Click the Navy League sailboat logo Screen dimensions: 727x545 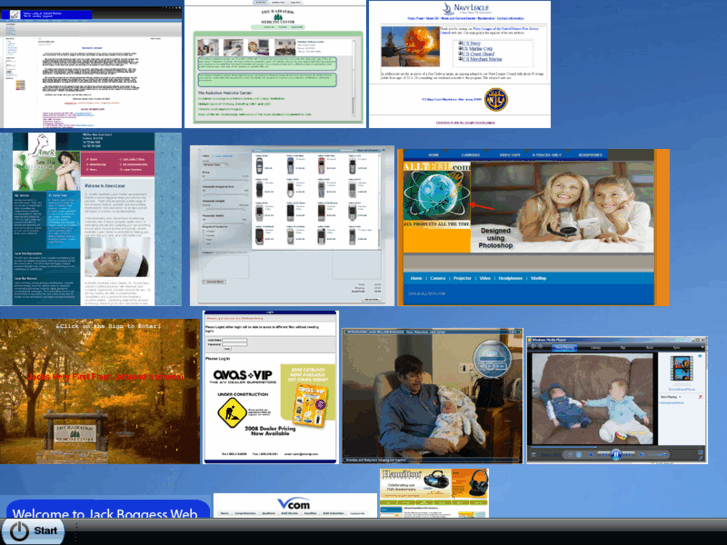(x=447, y=9)
